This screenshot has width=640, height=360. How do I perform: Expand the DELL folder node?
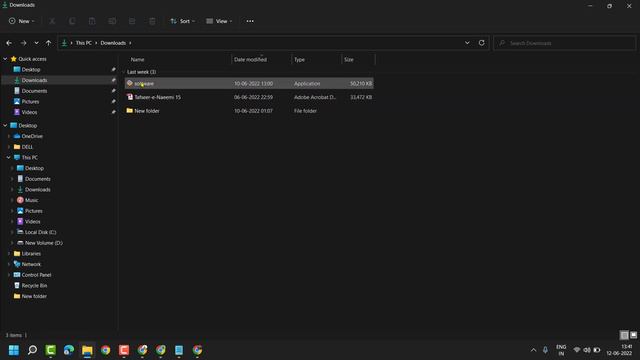coord(9,147)
